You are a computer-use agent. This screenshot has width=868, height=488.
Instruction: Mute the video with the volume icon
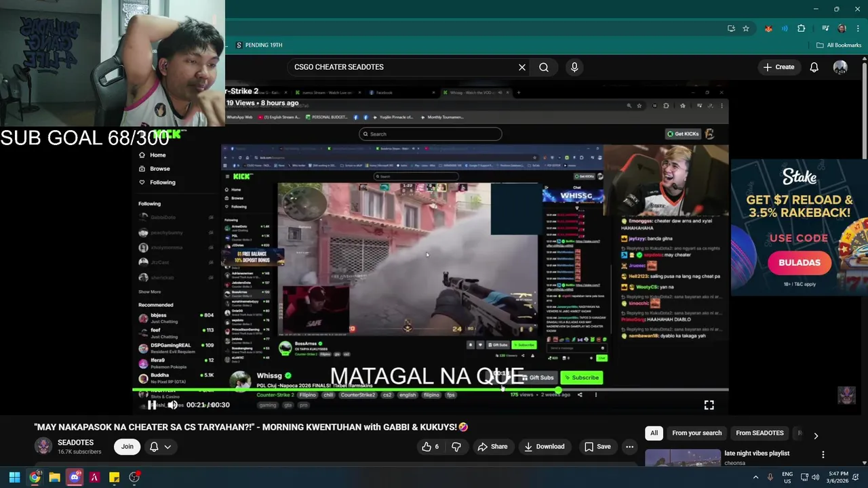point(173,405)
